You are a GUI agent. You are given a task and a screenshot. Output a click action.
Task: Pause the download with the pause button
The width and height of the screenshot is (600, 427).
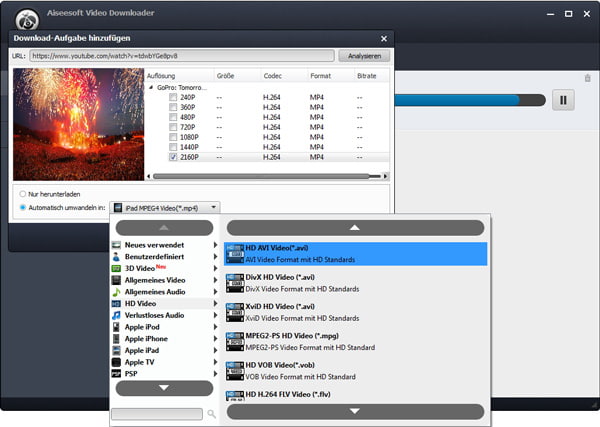[563, 100]
